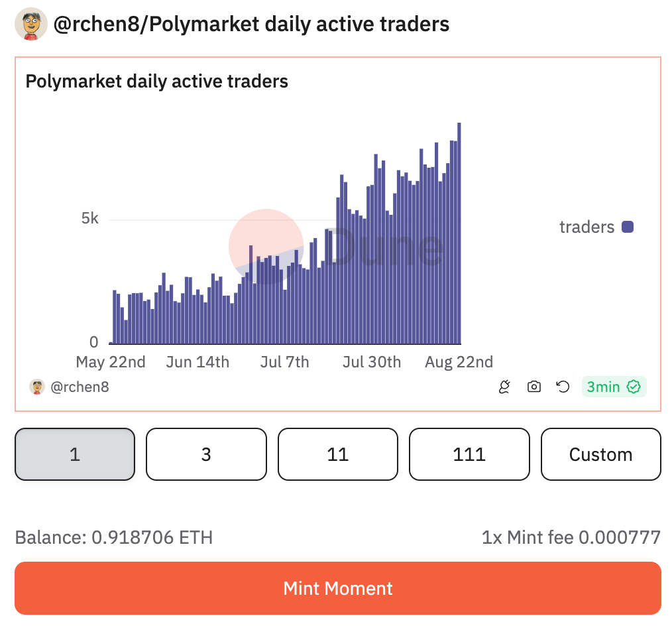This screenshot has height=626, width=672.
Task: Click the refresh arrow icon under chart
Action: 563,387
